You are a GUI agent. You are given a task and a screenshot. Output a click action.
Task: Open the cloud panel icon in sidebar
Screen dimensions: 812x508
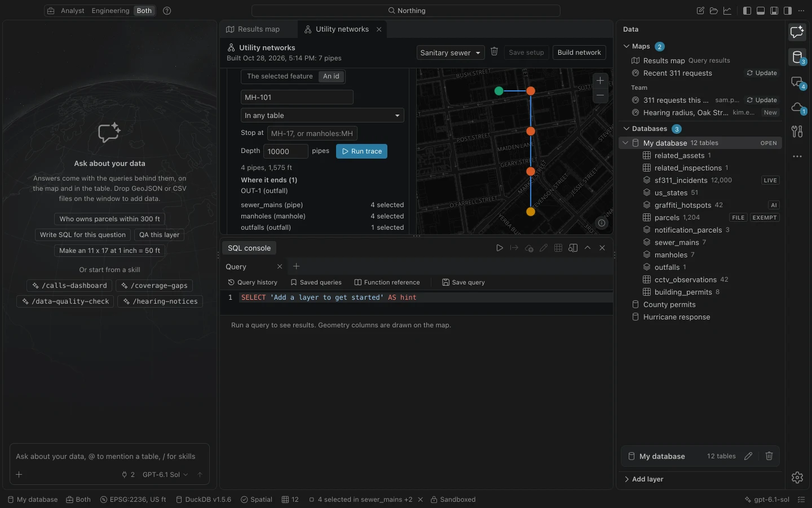(797, 107)
